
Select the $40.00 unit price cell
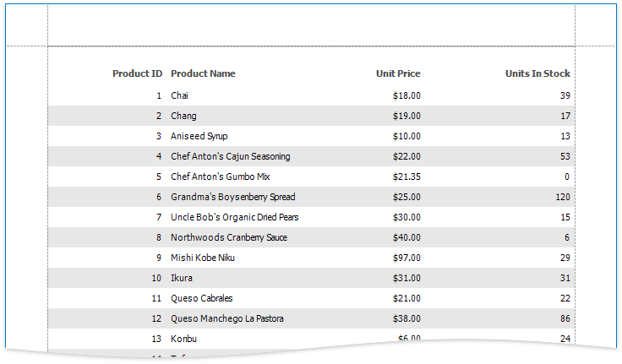click(406, 237)
